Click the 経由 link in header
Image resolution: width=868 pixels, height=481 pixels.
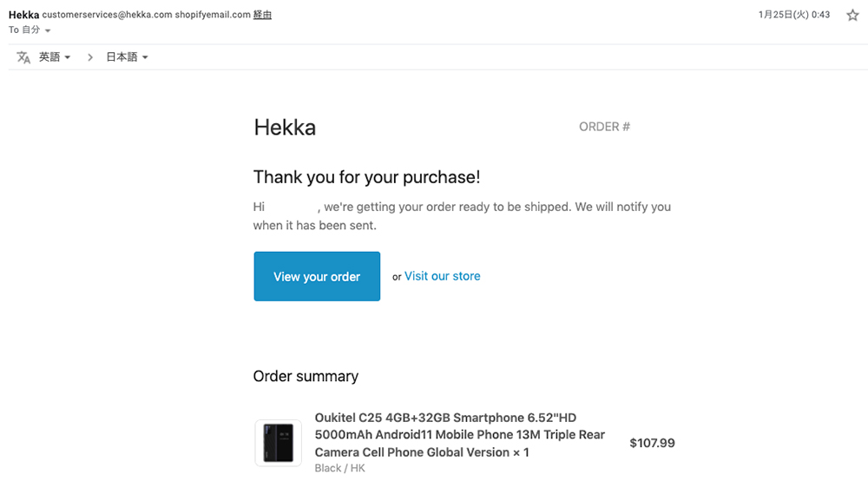[262, 15]
